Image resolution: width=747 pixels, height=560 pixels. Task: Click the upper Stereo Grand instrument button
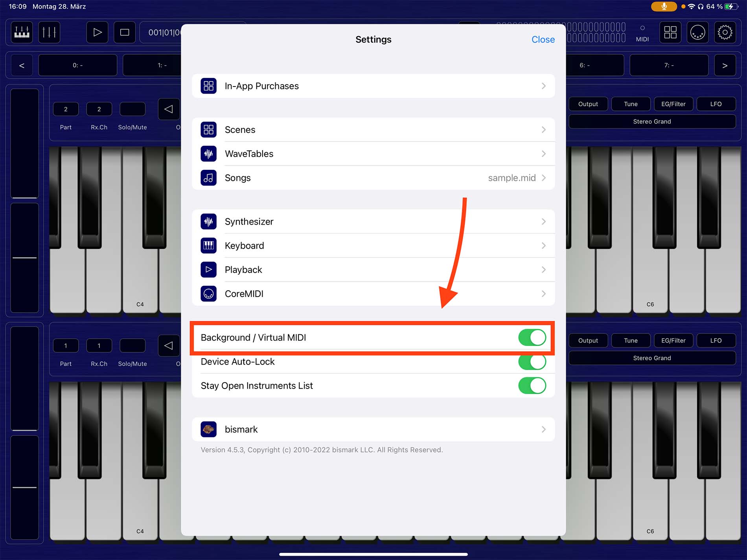tap(651, 122)
